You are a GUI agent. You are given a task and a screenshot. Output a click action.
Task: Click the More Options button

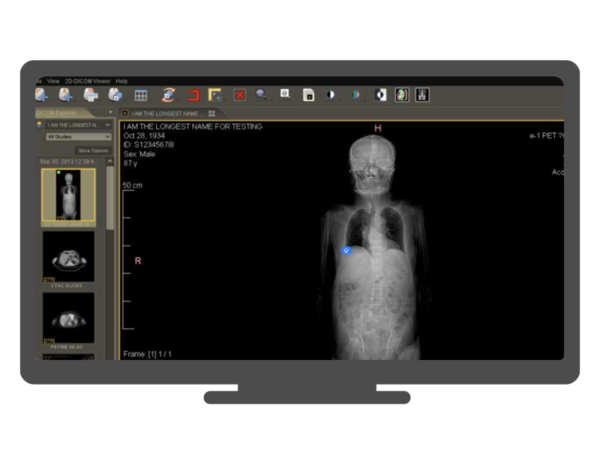coord(93,151)
